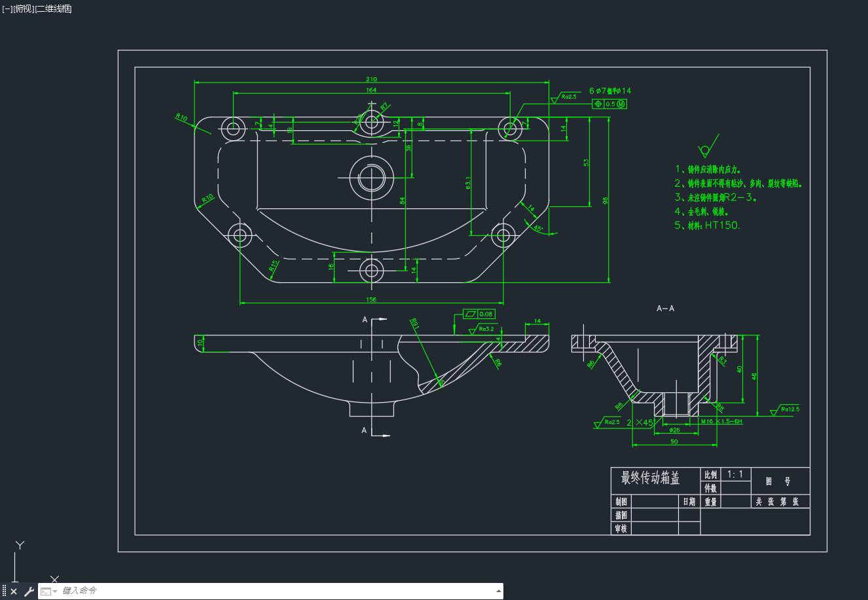Open command line customize wrench menu
Screen dimensions: 868x600
pos(29,591)
